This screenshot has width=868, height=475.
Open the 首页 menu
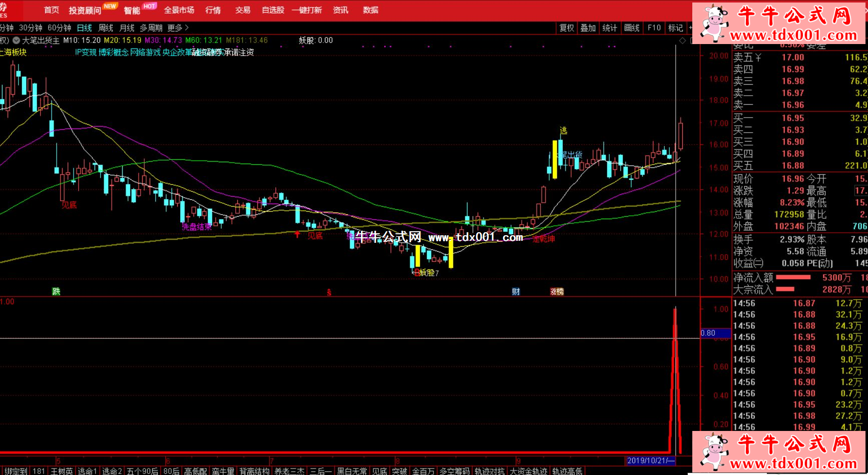[51, 10]
